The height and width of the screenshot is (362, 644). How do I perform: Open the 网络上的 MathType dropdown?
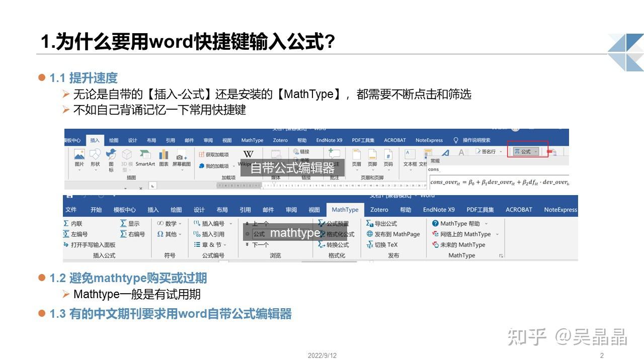click(497, 234)
